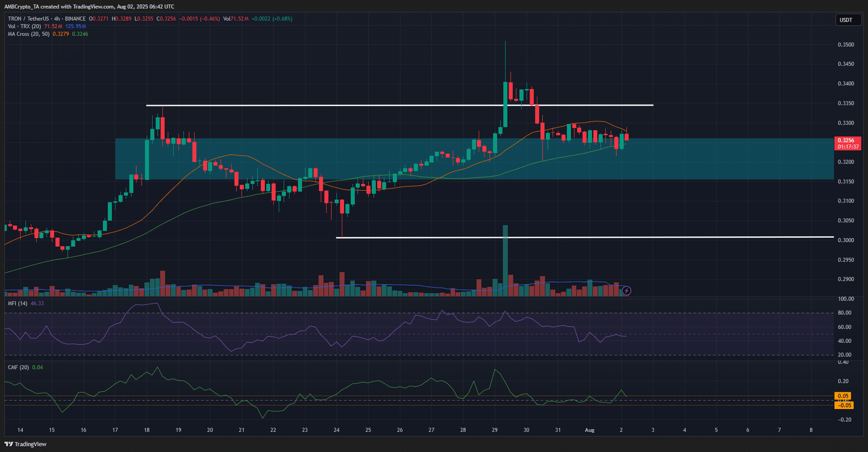Click the 29 date label on time axis
Viewport: 868px width, 452px height.
pos(494,430)
